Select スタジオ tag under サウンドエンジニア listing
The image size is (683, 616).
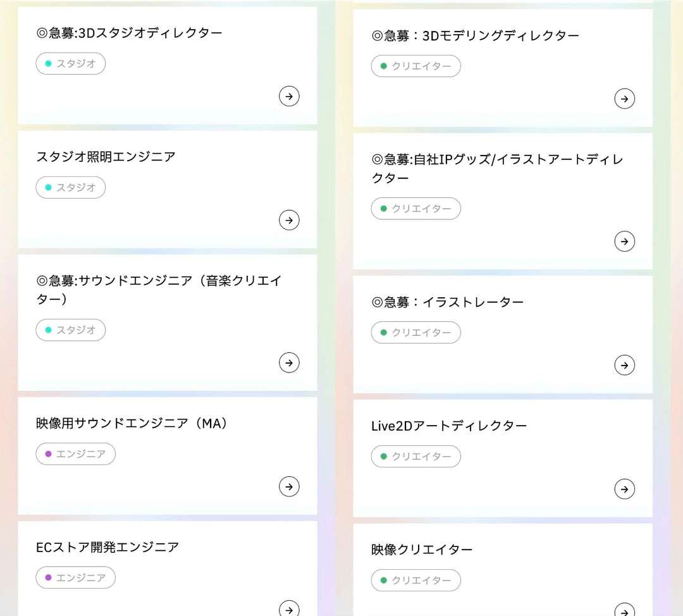[71, 330]
